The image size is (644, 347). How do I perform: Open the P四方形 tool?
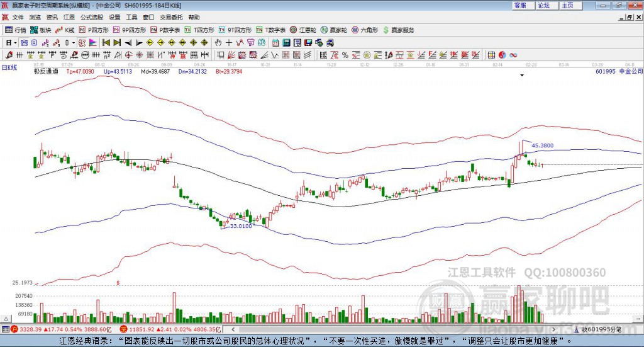coord(94,30)
